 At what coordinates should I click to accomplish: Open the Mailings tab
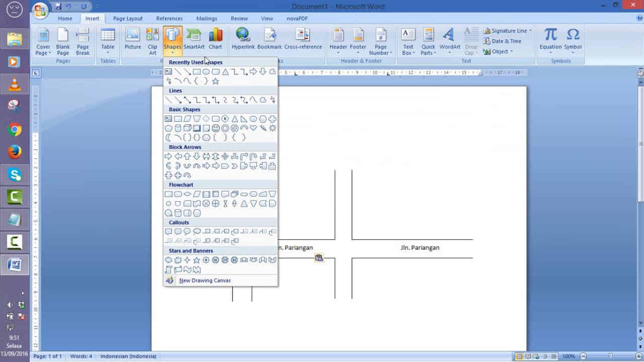(x=207, y=19)
